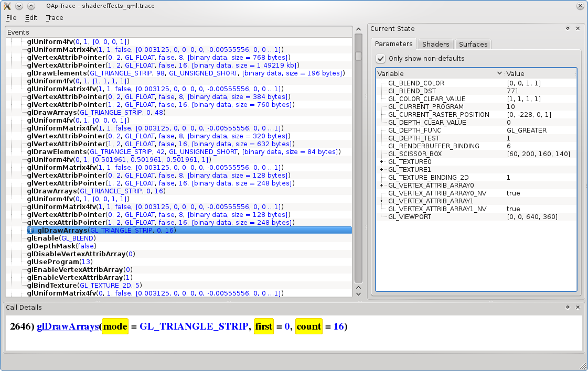Switch to the Parameters tab
Screen dimensions: 588x371
(393, 44)
